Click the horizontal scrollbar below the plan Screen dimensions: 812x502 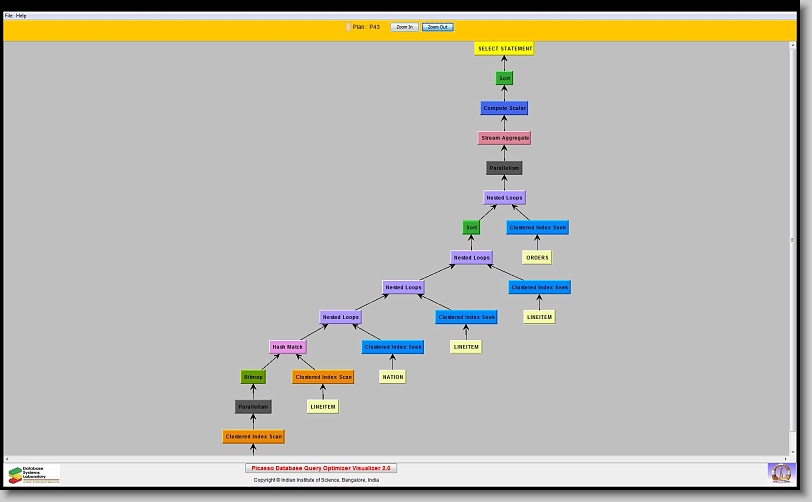coord(400,458)
